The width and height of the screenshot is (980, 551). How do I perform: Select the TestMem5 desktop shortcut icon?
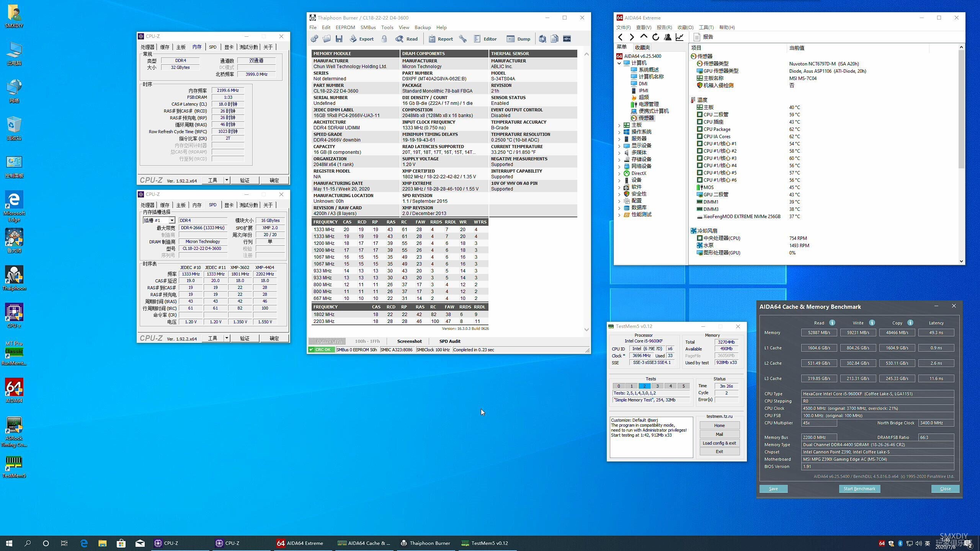[x=14, y=466]
